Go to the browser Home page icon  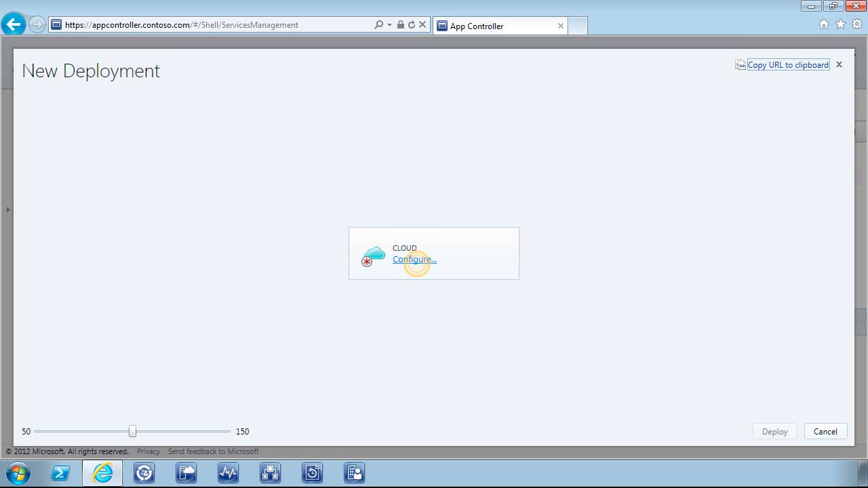click(x=824, y=24)
